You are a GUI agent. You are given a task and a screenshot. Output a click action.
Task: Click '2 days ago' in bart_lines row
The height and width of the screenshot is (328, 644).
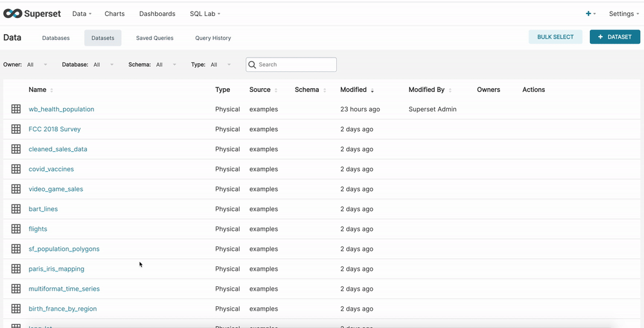point(357,208)
